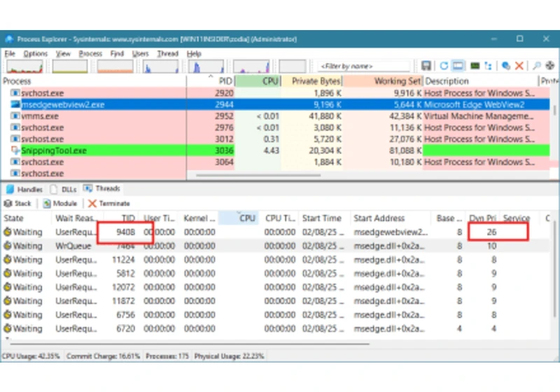Open the View menu
The height and width of the screenshot is (392, 560).
point(63,54)
